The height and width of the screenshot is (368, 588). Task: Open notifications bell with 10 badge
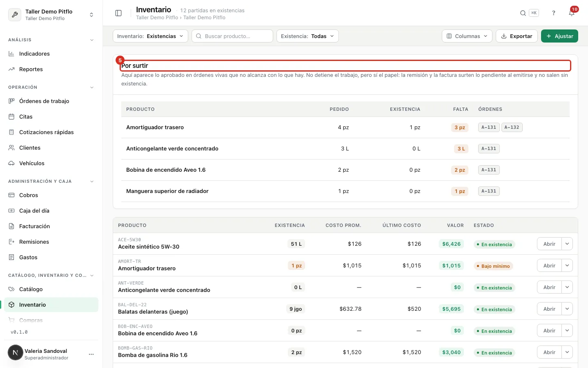coord(572,13)
